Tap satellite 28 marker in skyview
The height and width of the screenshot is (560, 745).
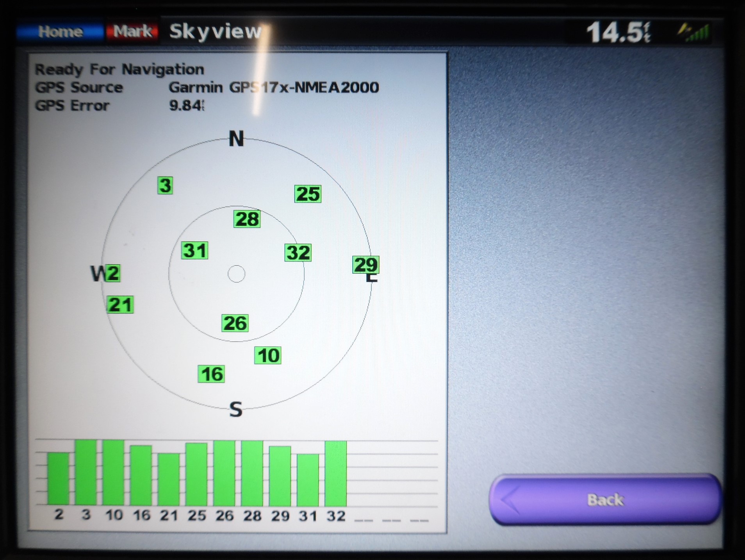coord(247,219)
